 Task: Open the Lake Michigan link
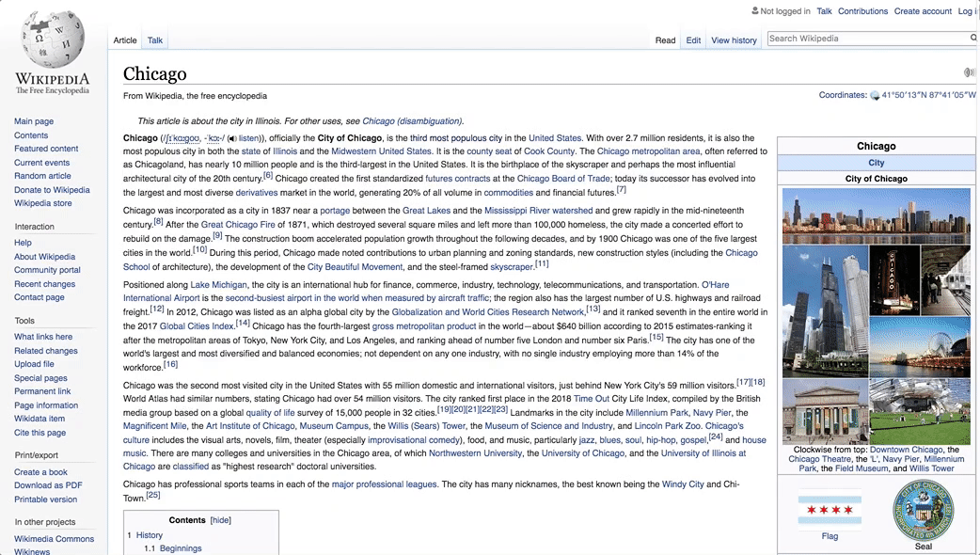tap(219, 285)
